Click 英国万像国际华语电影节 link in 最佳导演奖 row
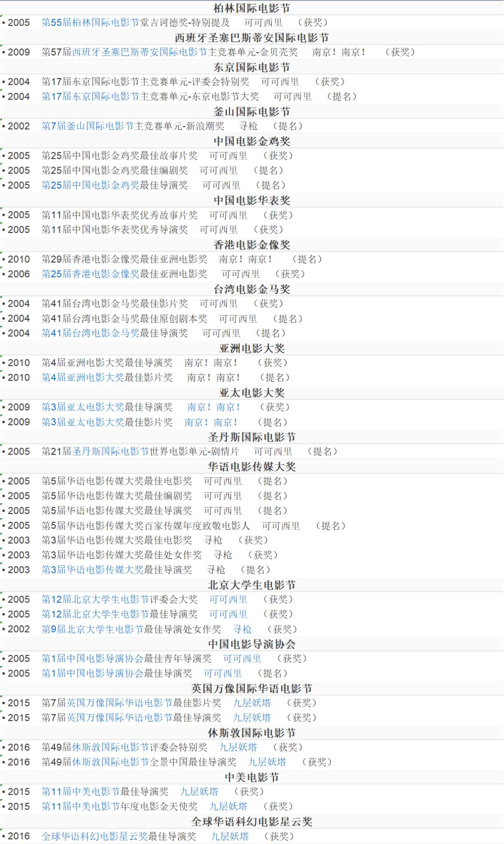Image resolution: width=504 pixels, height=844 pixels. (120, 718)
